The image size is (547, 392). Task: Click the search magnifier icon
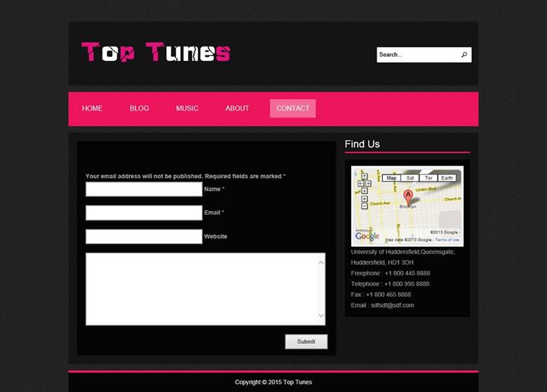coord(464,55)
